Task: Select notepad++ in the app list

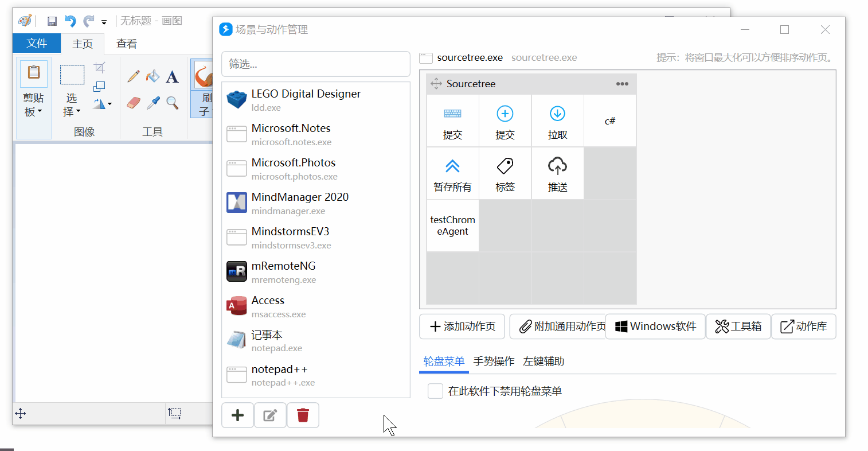Action: 316,375
